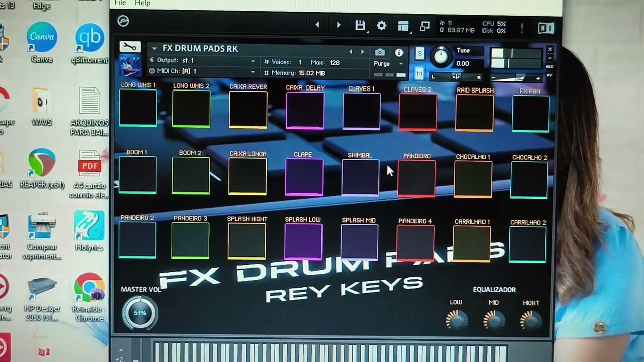Trigger the SPLASH HIGHT pad
The width and height of the screenshot is (644, 362).
[247, 242]
